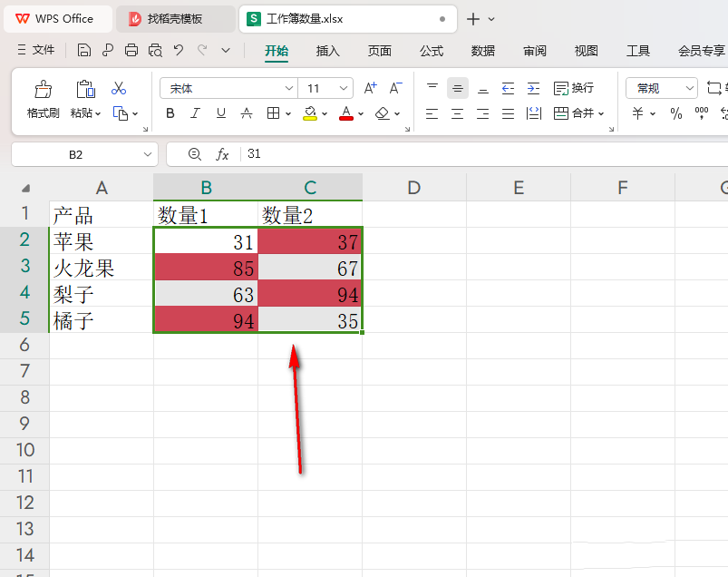Open Name Box dropdown arrow
Image resolution: width=728 pixels, height=577 pixels.
[x=148, y=154]
